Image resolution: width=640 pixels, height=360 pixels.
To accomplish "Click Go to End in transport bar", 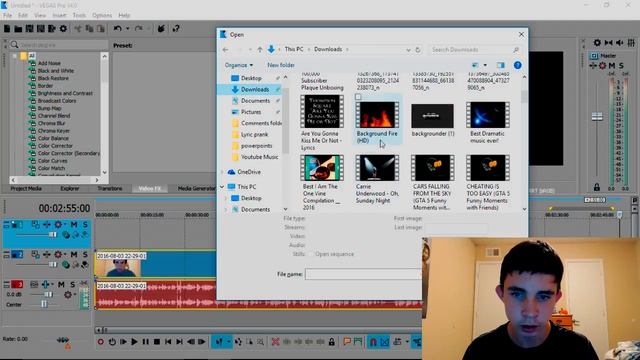I will [x=179, y=342].
